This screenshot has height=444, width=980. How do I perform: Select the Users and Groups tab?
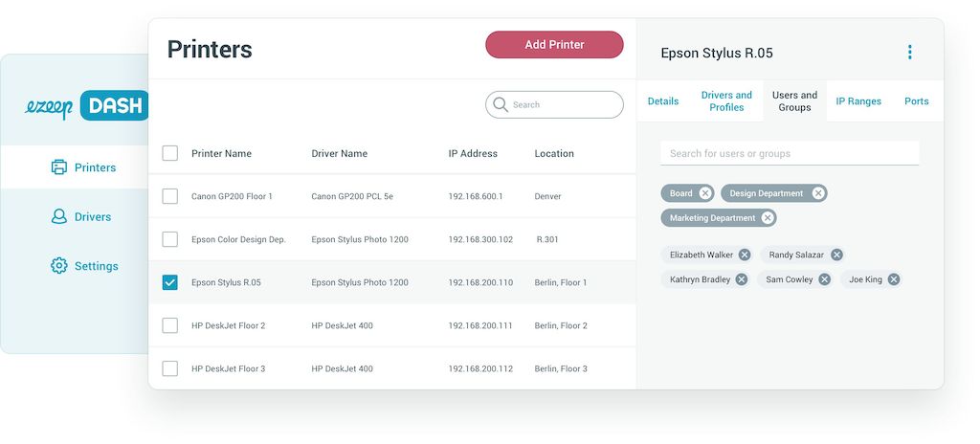pyautogui.click(x=794, y=101)
